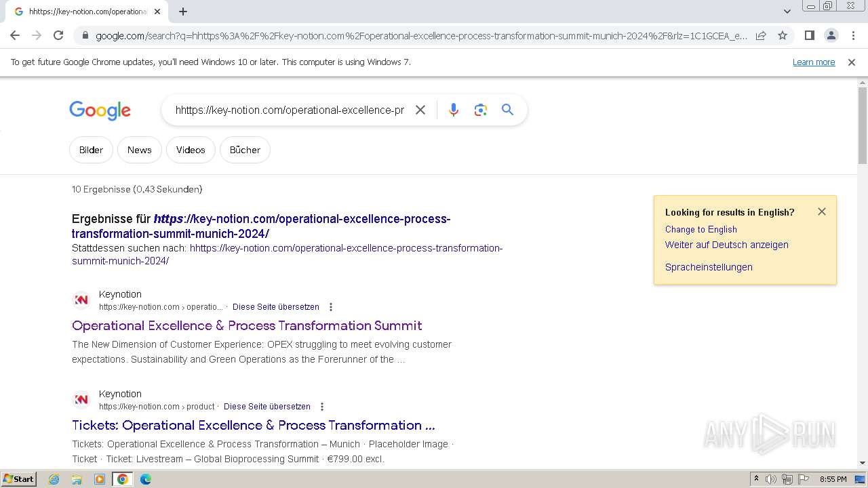Search instead for original hhttps query
This screenshot has width=868, height=488.
point(288,254)
